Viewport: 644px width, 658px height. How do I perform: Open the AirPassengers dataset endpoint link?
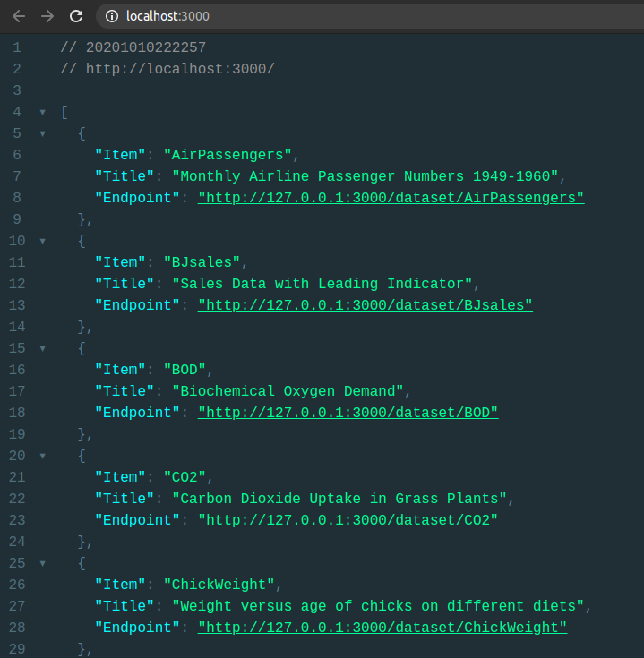click(x=391, y=198)
